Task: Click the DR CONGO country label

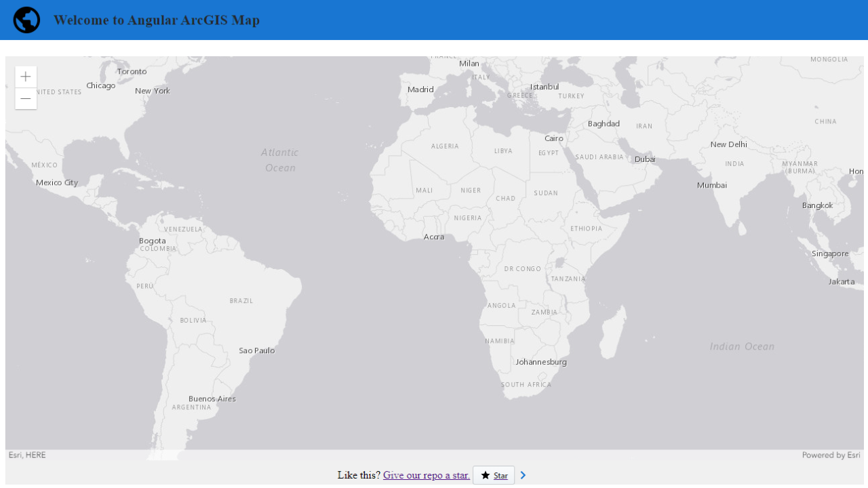Action: click(523, 269)
